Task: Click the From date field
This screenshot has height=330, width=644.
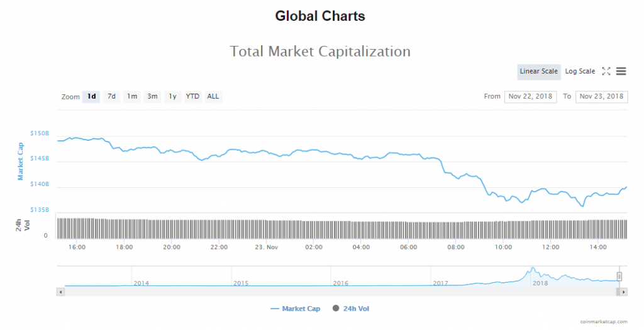Action: point(530,96)
